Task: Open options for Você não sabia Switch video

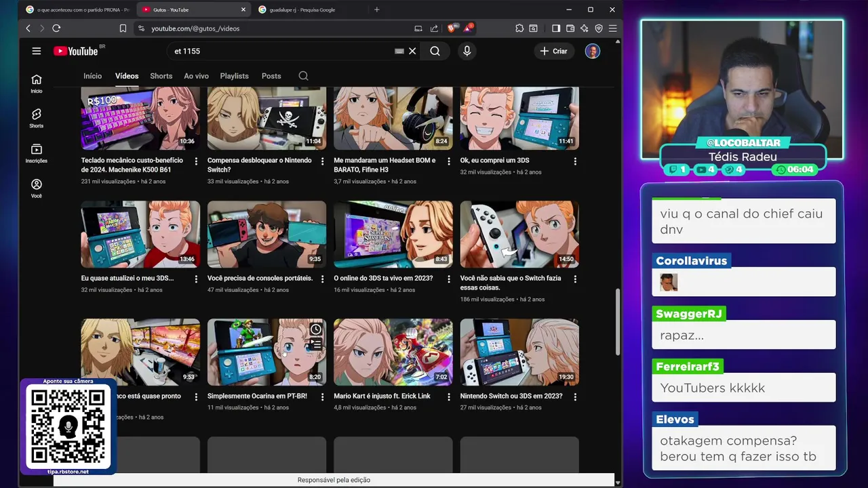Action: point(575,279)
